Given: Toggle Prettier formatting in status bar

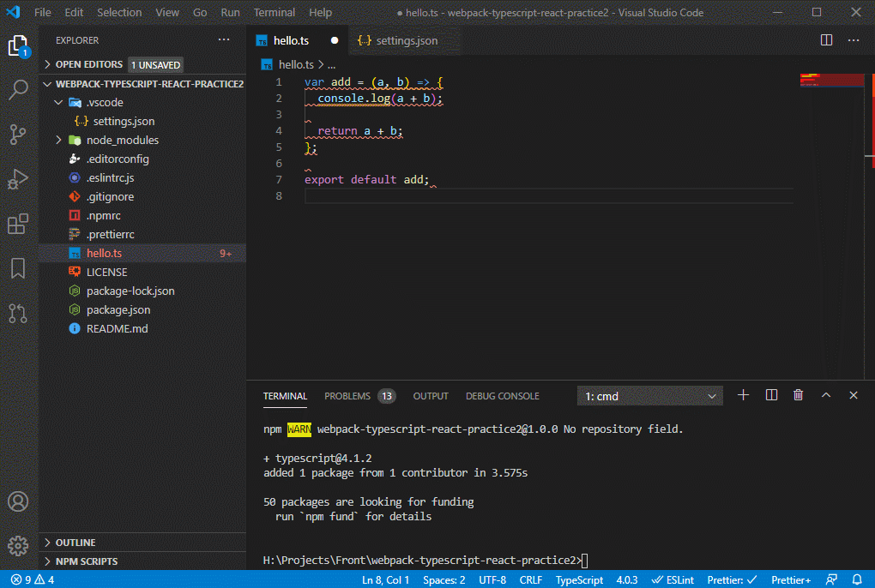Looking at the screenshot, I should [732, 580].
